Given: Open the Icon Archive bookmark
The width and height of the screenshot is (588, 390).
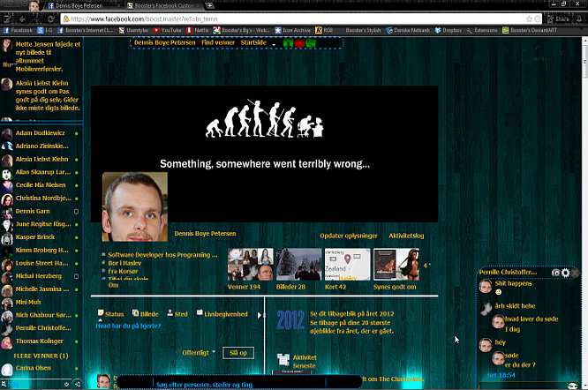Looking at the screenshot, I should [x=293, y=30].
